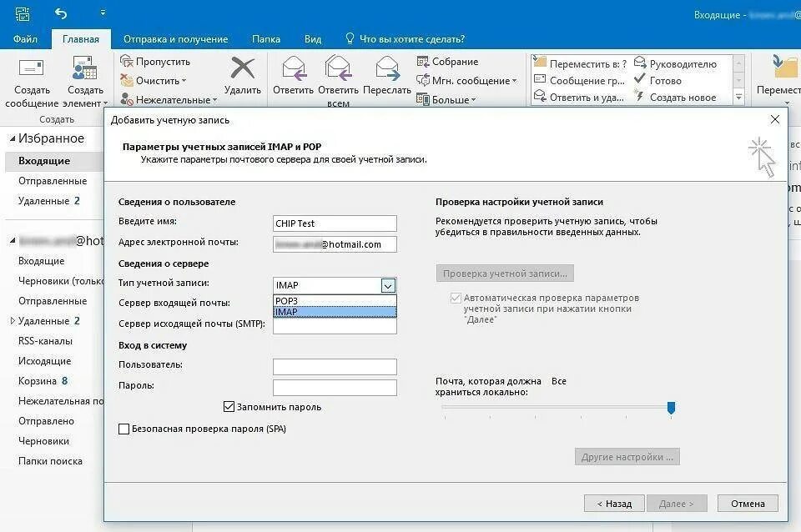Viewport: 801px width, 532px height.
Task: Click the Далее > button
Action: click(677, 504)
